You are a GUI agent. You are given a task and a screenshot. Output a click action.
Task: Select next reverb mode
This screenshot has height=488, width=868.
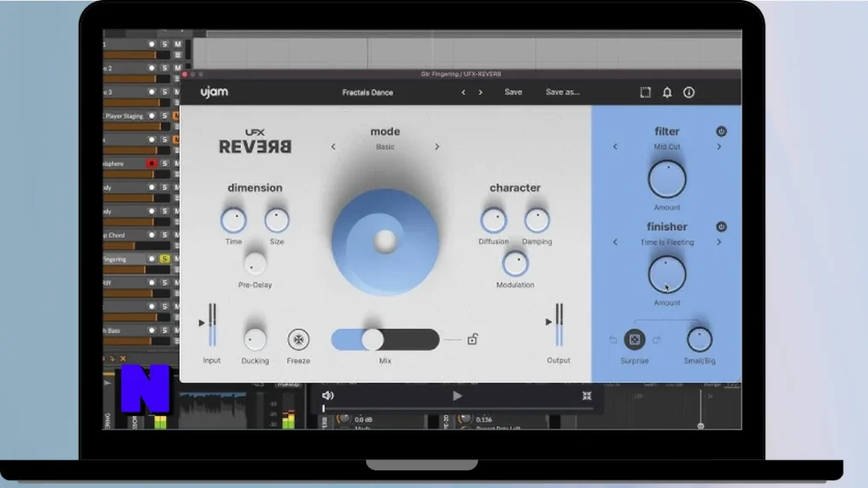437,147
